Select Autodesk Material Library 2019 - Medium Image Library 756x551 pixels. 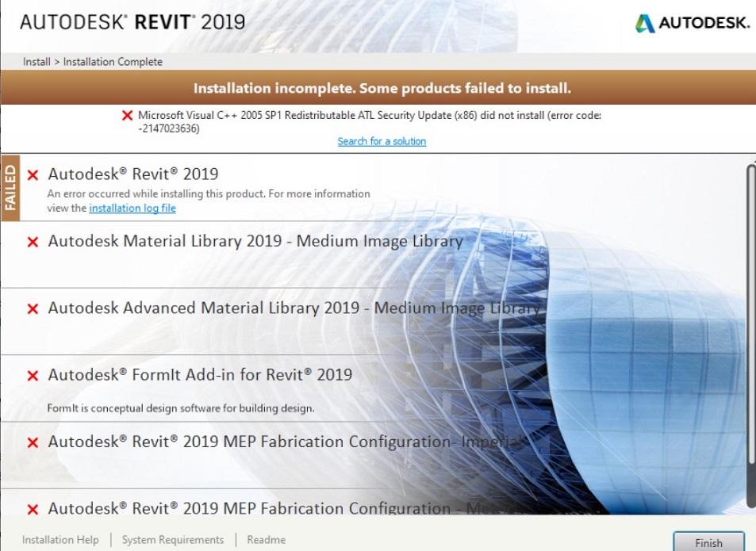click(255, 241)
